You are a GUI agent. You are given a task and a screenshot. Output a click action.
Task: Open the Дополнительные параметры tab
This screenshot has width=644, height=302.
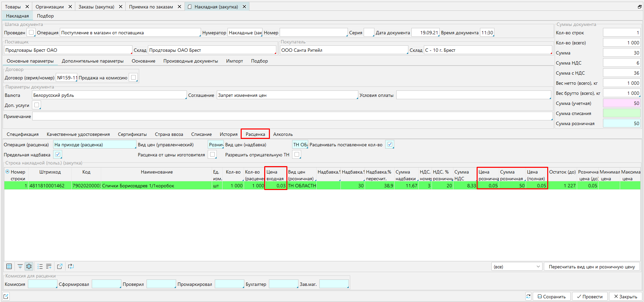coord(92,61)
